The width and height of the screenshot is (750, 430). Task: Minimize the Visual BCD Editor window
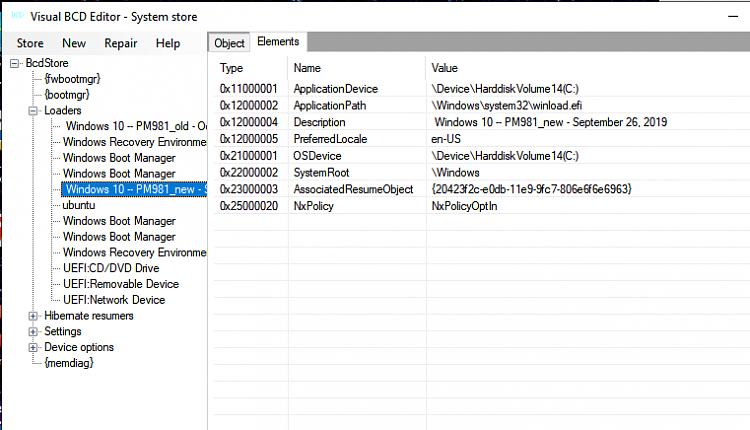[x=733, y=16]
